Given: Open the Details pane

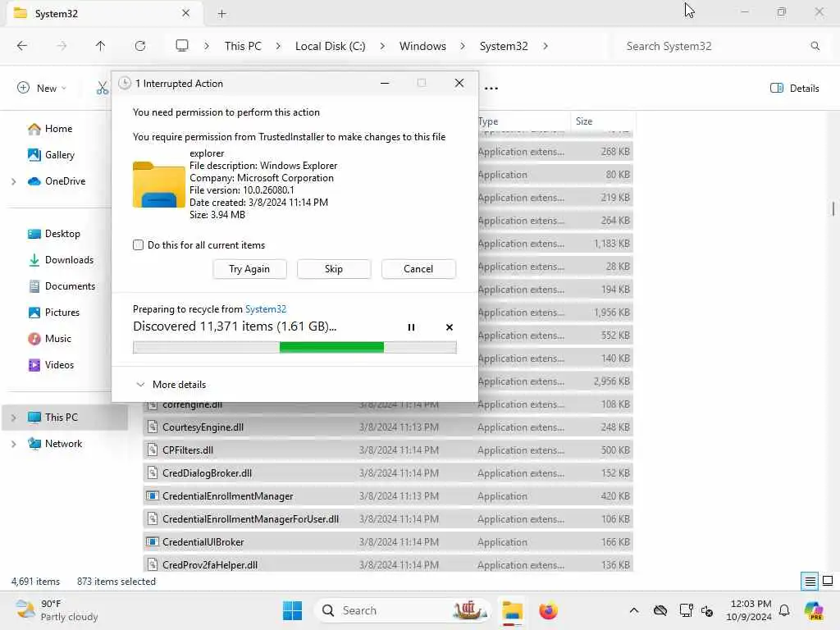Looking at the screenshot, I should pyautogui.click(x=794, y=89).
